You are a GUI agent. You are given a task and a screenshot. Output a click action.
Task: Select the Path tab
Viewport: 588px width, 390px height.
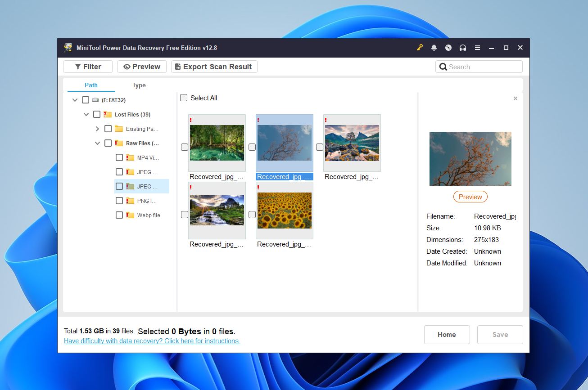(91, 85)
